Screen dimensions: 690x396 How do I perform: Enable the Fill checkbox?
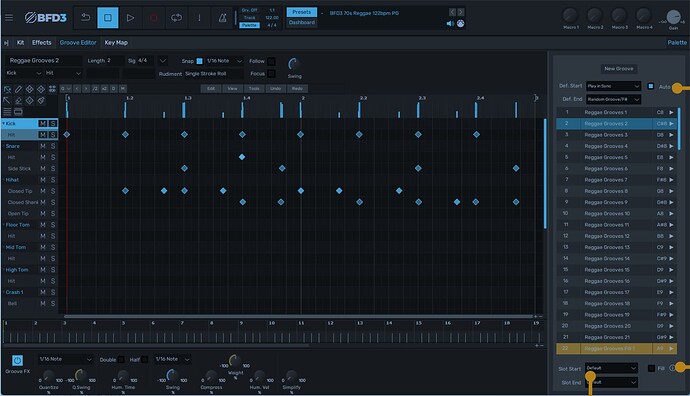click(x=651, y=368)
